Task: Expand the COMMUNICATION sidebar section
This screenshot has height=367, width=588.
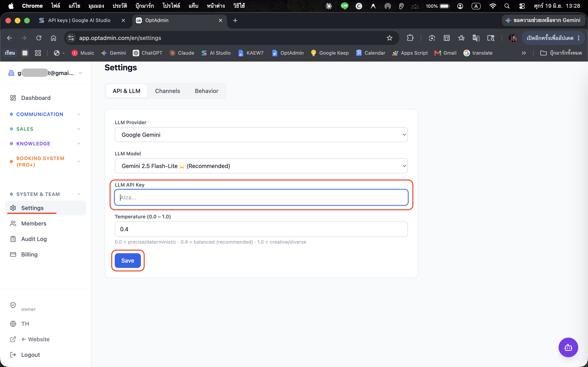Action: [x=45, y=114]
